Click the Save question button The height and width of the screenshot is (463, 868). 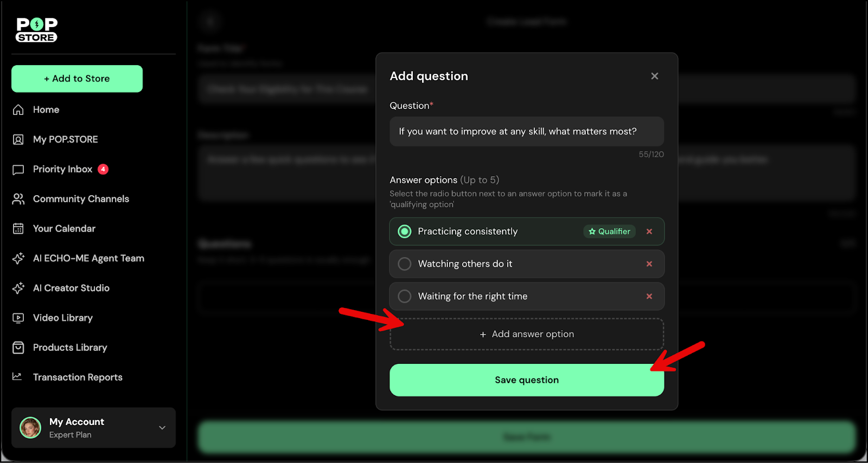tap(526, 380)
